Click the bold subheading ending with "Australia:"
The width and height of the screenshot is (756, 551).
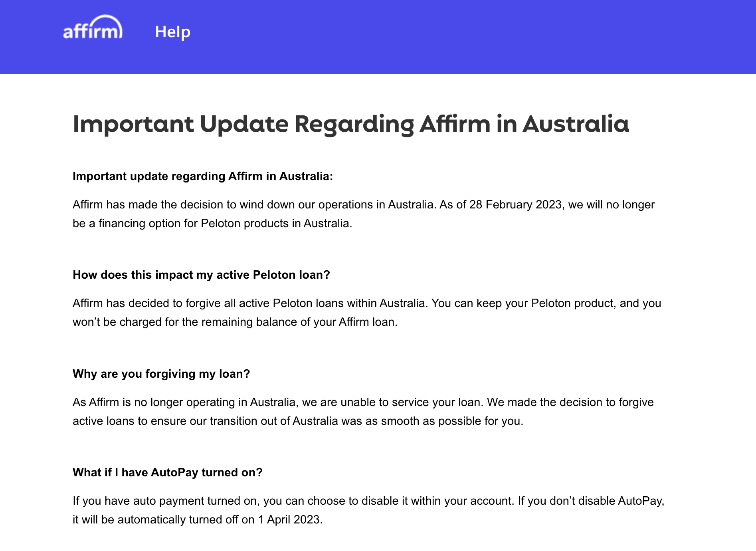[202, 176]
